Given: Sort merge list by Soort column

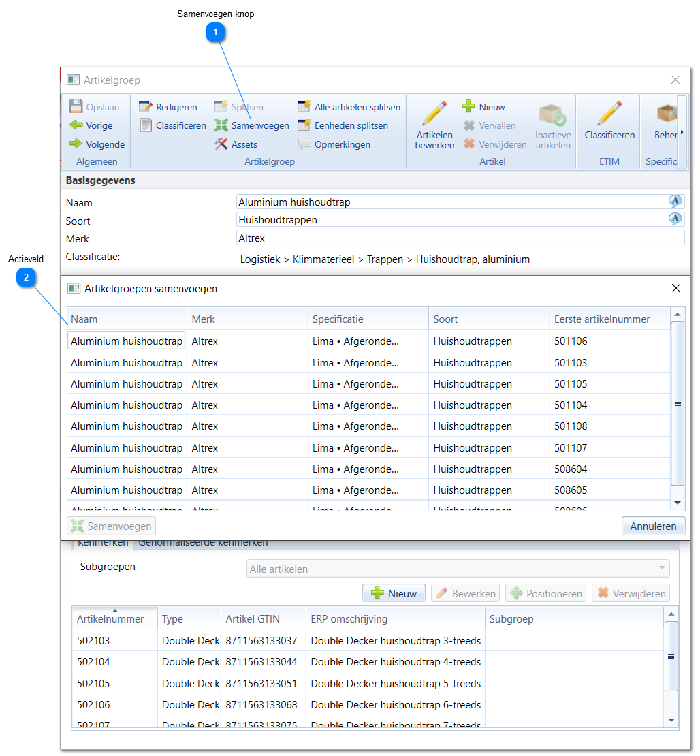Looking at the screenshot, I should 489,319.
